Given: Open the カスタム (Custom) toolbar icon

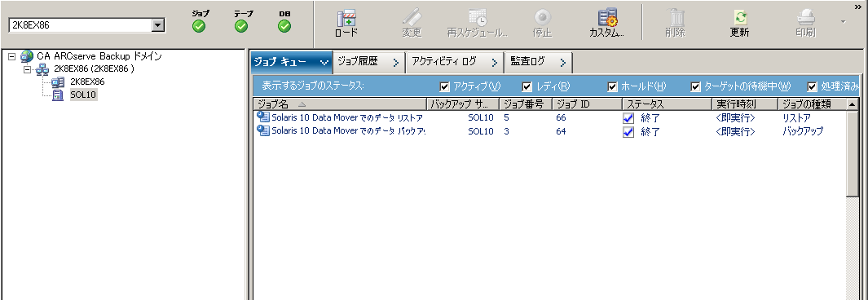Looking at the screenshot, I should pos(607,18).
